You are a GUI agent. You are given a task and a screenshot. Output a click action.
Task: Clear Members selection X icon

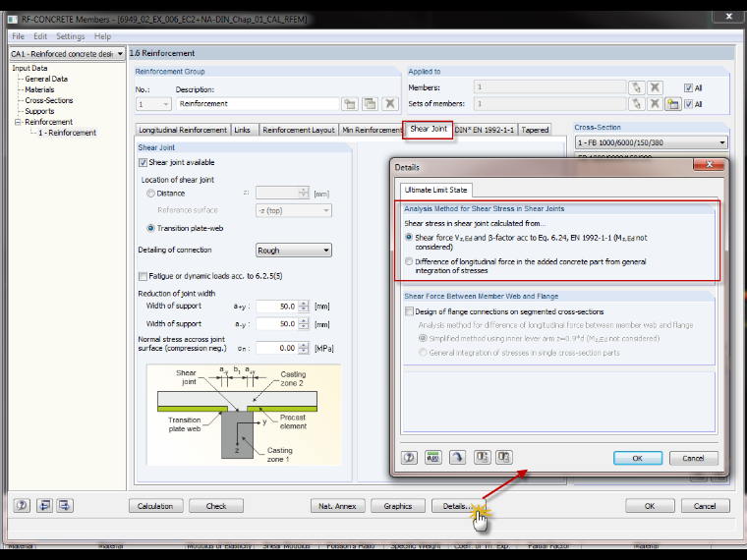[655, 87]
